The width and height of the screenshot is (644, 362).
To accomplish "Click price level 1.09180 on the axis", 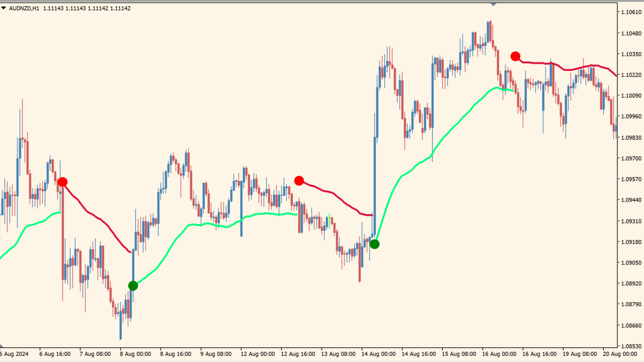I will (x=631, y=242).
